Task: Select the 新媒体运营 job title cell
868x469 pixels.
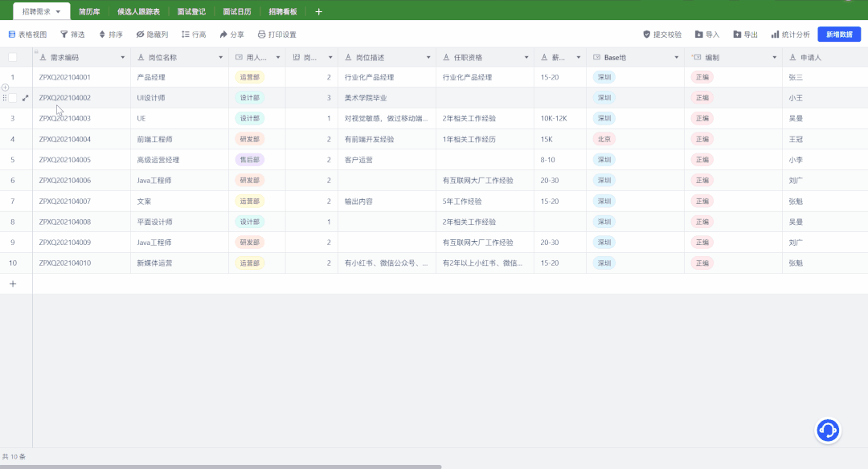Action: (x=179, y=263)
